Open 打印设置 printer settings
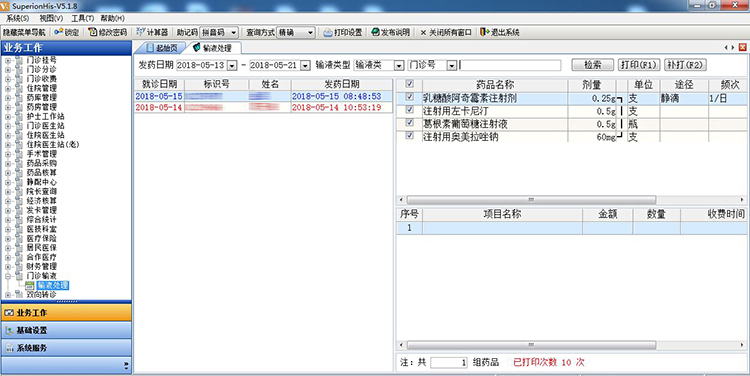 (x=343, y=33)
